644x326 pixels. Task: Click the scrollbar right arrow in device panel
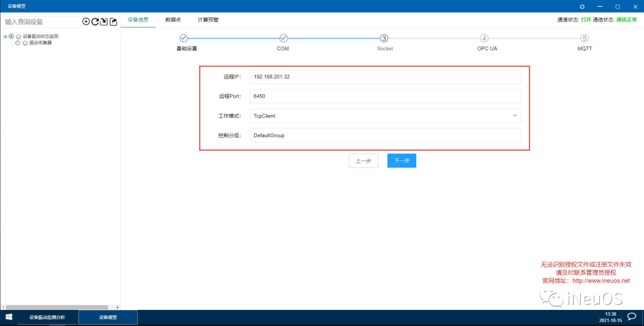point(117,307)
